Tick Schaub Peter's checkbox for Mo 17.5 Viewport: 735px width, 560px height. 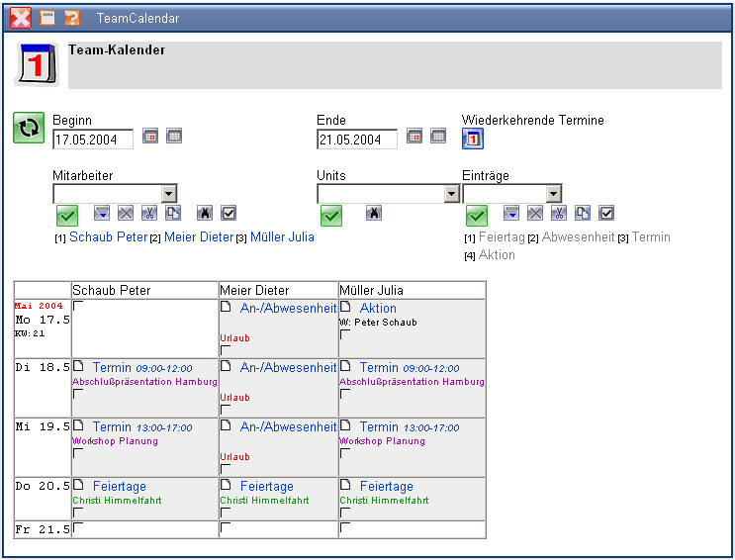[x=78, y=307]
